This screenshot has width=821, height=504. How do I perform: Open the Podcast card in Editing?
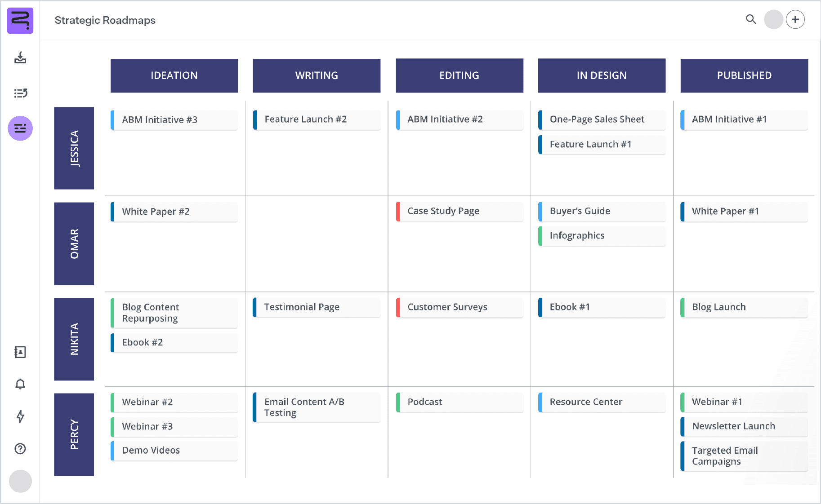pyautogui.click(x=459, y=402)
